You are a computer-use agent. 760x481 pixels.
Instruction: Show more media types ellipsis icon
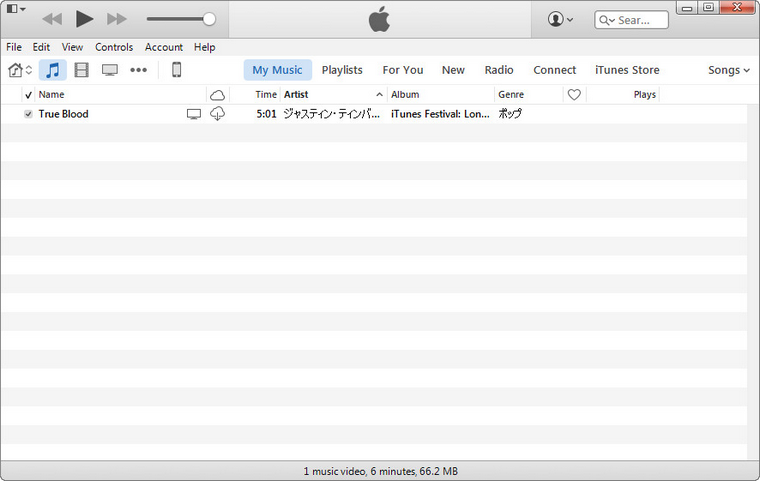click(139, 70)
